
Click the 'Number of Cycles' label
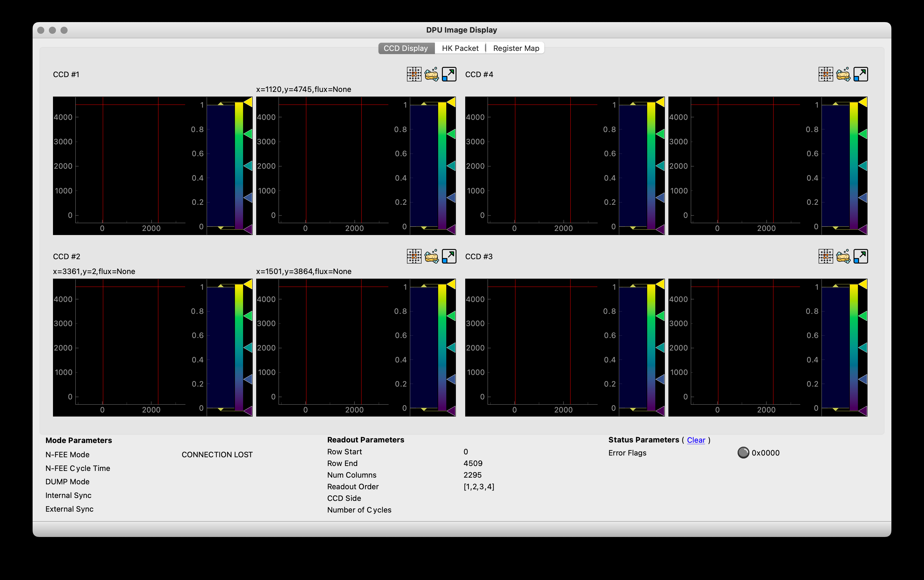pyautogui.click(x=359, y=510)
